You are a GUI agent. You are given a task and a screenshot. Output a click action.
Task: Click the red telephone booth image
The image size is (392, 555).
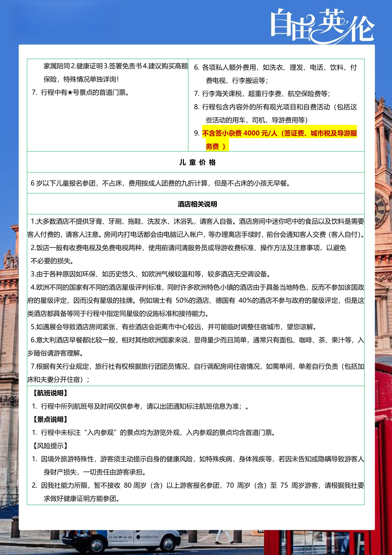383,447
